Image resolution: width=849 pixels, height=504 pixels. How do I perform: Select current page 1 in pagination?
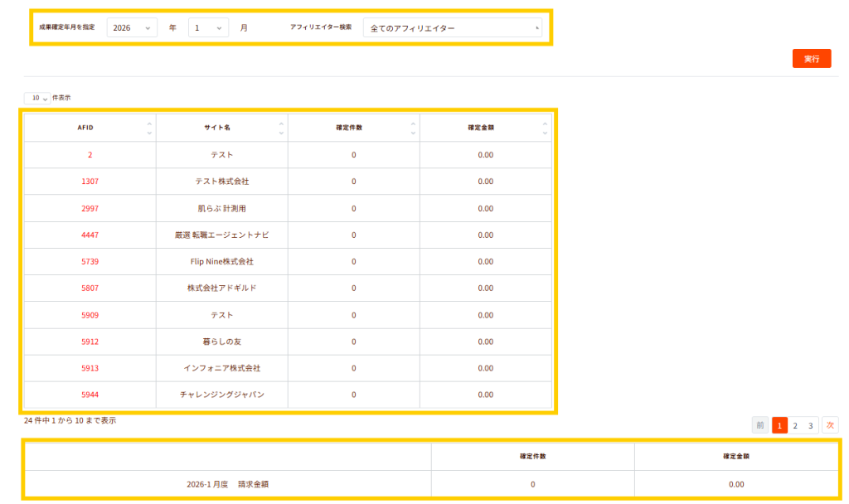779,425
